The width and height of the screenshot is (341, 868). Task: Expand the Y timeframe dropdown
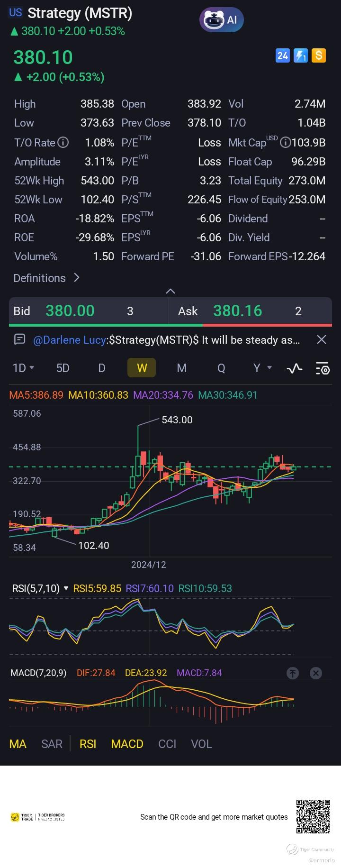(262, 368)
